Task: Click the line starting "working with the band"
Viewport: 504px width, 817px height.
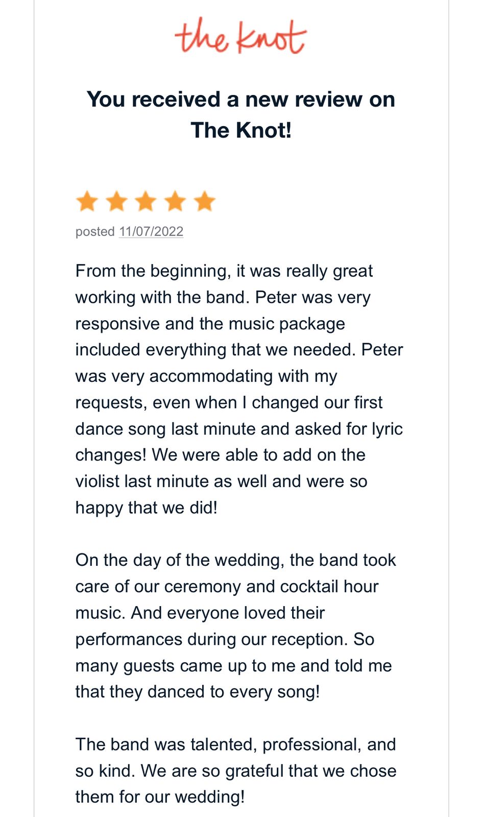Action: point(223,297)
